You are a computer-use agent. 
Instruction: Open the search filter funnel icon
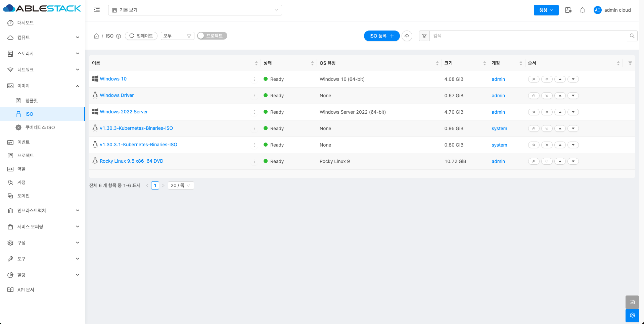point(424,36)
